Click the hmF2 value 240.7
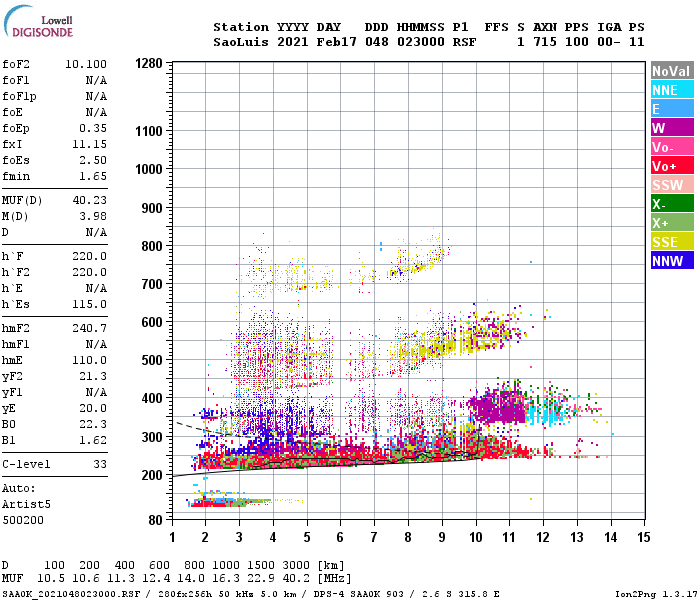Screen dimensions: 700x600 tap(90, 329)
